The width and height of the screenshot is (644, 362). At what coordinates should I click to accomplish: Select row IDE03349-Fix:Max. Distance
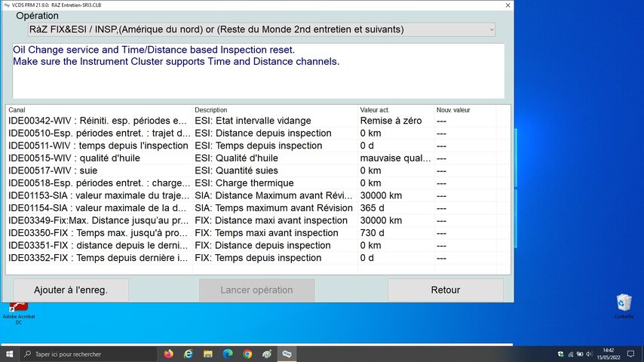[258, 221]
